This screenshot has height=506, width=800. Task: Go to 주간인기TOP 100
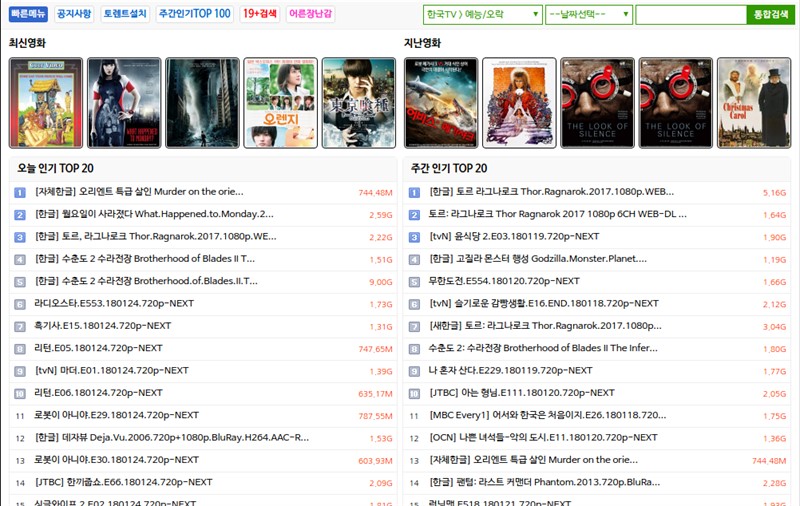pyautogui.click(x=195, y=14)
